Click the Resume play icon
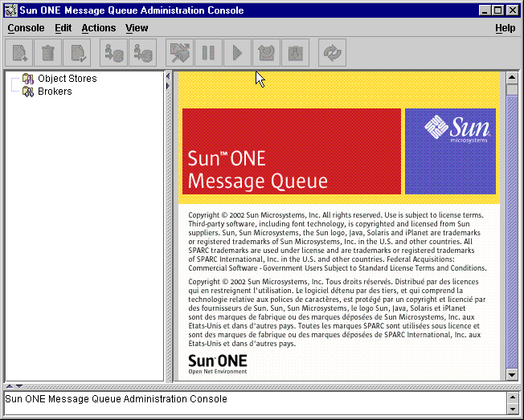 click(x=237, y=53)
